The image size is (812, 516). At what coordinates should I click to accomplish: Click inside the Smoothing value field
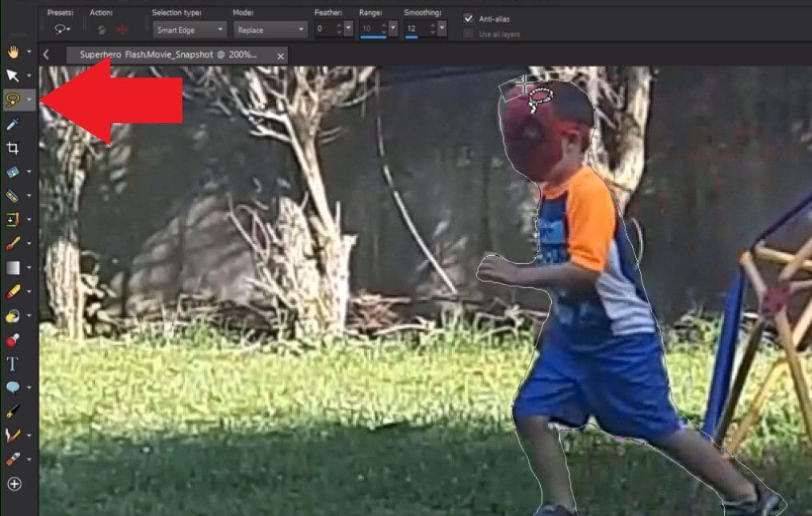click(416, 28)
